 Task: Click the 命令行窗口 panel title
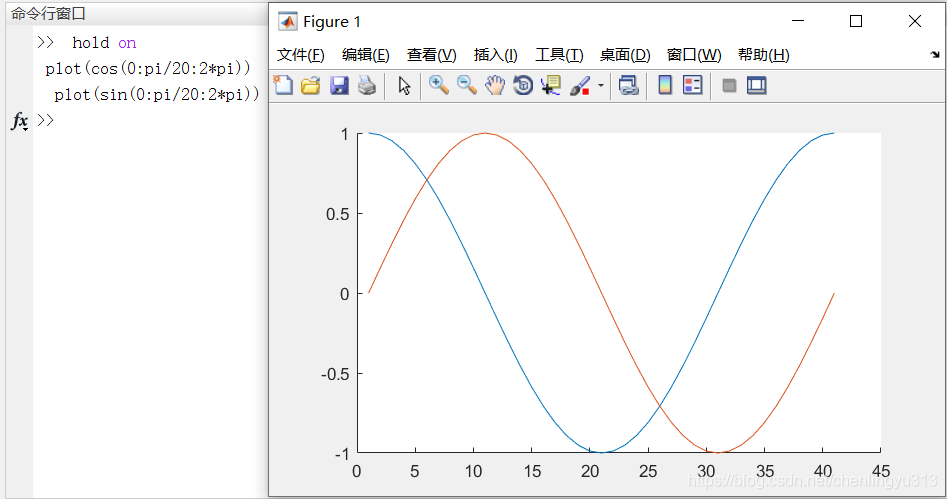[x=48, y=13]
